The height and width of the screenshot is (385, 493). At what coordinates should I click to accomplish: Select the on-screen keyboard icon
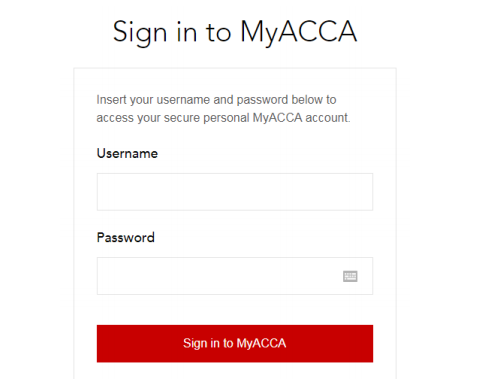(x=350, y=276)
